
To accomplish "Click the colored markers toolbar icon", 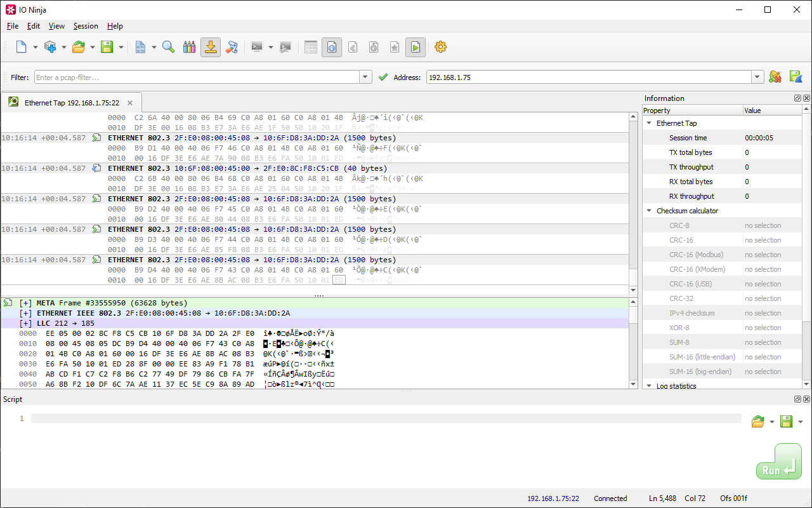I will click(x=190, y=47).
